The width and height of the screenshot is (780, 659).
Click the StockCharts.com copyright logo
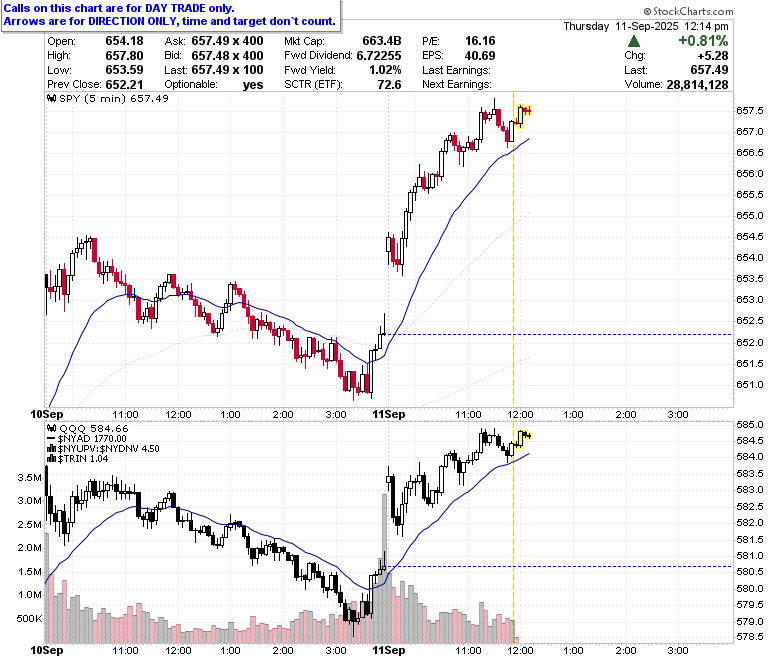pos(688,11)
